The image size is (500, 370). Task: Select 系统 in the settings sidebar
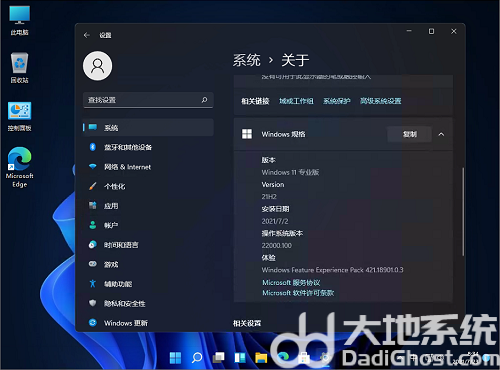pos(148,127)
